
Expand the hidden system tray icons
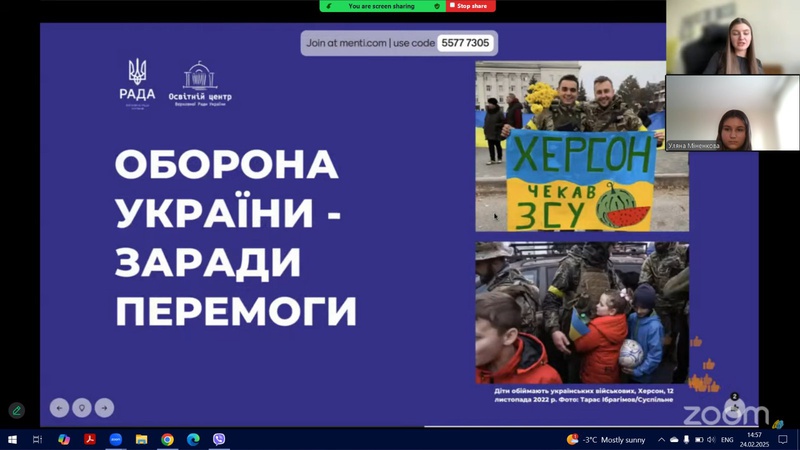(x=661, y=439)
